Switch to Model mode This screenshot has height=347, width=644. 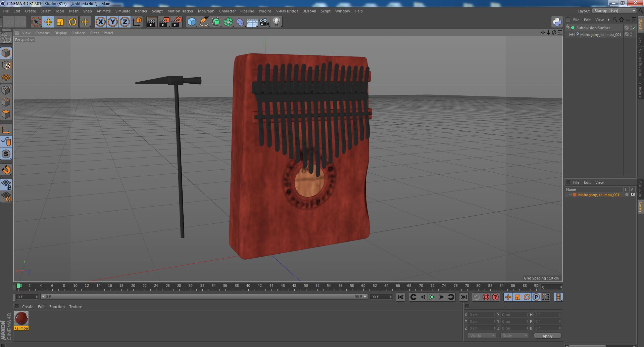pos(6,53)
